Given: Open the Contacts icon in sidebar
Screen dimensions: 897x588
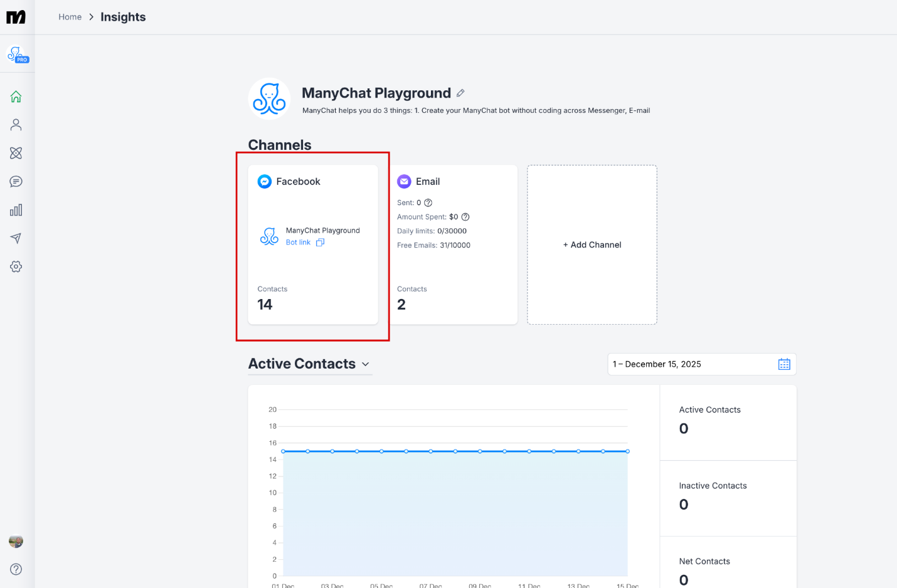Looking at the screenshot, I should point(16,124).
